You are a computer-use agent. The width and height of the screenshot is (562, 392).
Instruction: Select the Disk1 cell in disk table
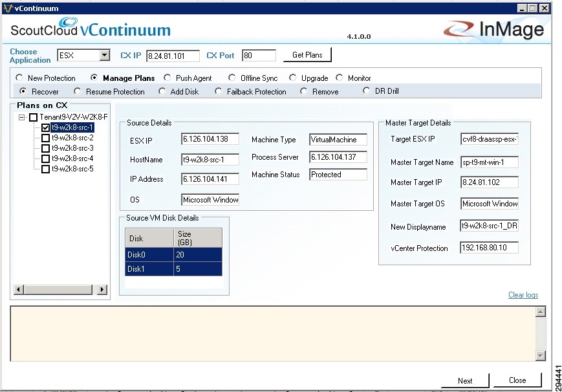click(149, 269)
